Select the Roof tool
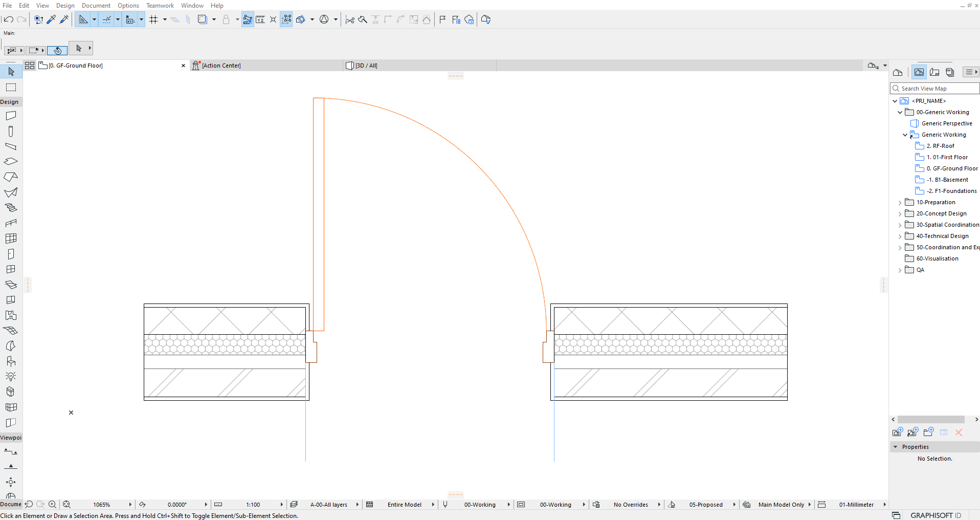This screenshot has width=980, height=520. click(x=11, y=177)
